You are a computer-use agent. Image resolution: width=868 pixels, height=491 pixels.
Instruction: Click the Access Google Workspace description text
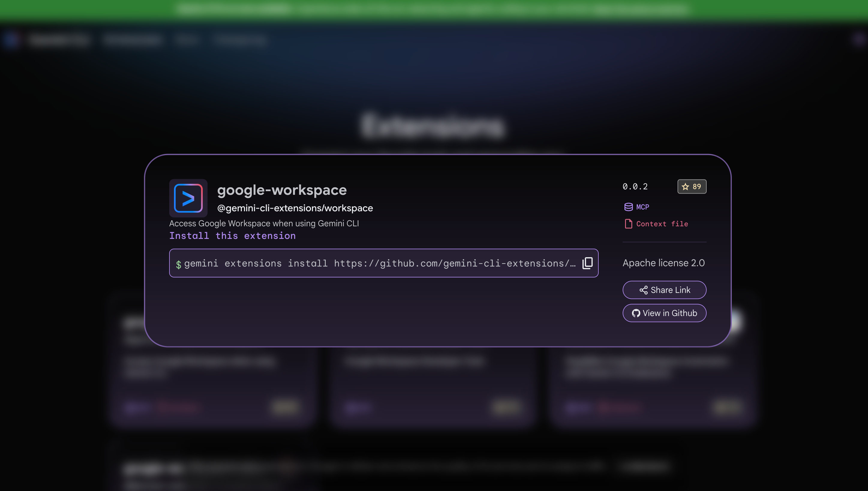tap(264, 223)
